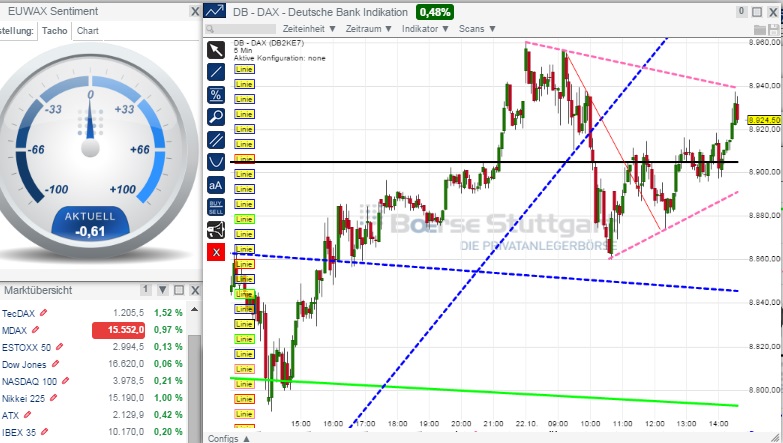Open the Marktübersicht triangle dropdown menu
This screenshot has width=783, height=443.
tap(162, 290)
